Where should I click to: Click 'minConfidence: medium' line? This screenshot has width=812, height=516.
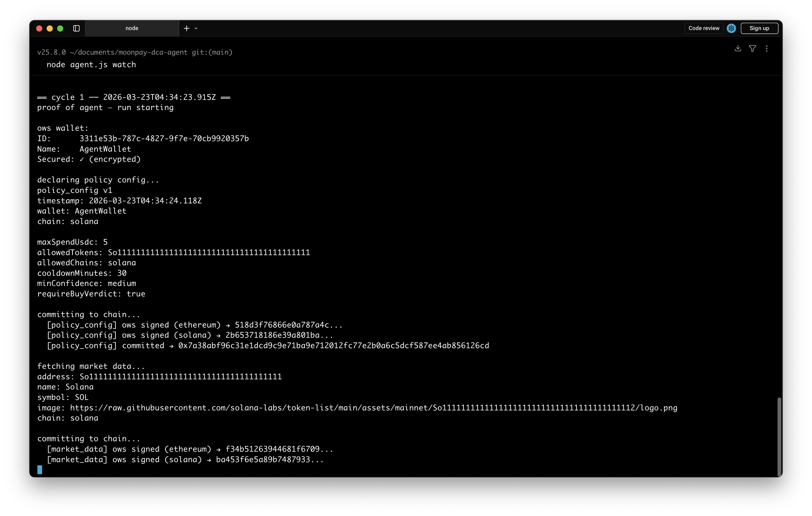click(x=86, y=283)
